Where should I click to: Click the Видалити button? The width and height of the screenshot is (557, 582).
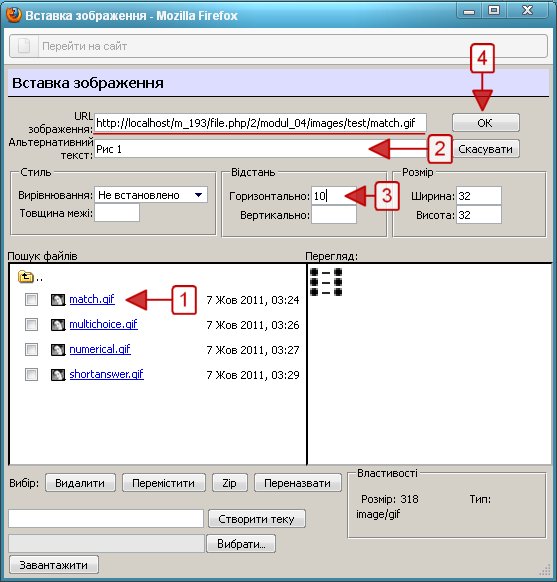click(80, 483)
